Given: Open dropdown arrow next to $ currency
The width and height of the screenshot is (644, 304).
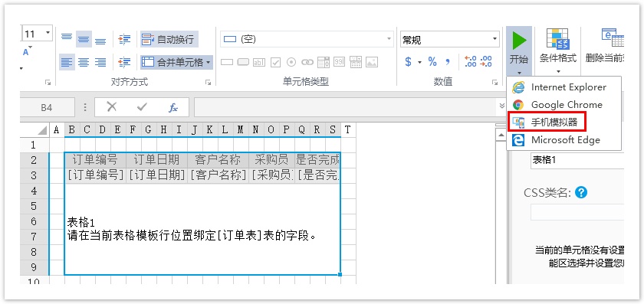Looking at the screenshot, I should point(420,62).
